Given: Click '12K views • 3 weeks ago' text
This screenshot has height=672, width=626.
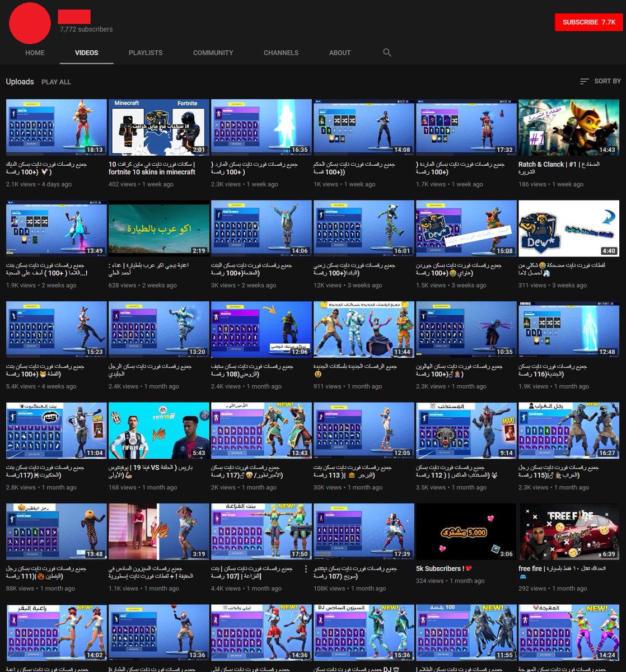Looking at the screenshot, I should click(348, 286).
